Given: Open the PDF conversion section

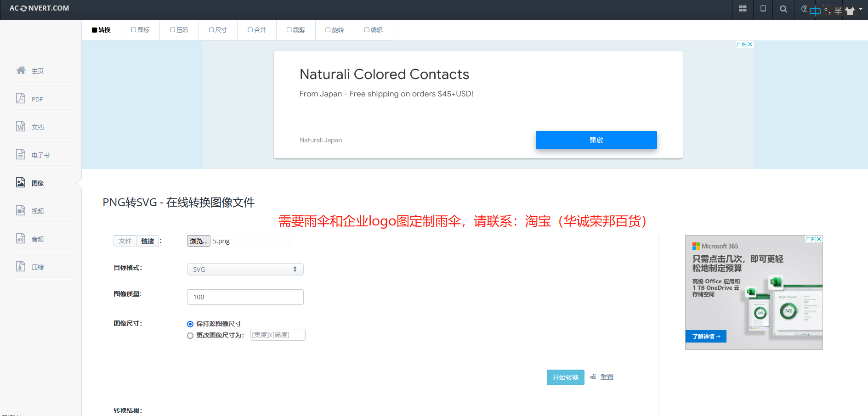Looking at the screenshot, I should (x=37, y=98).
